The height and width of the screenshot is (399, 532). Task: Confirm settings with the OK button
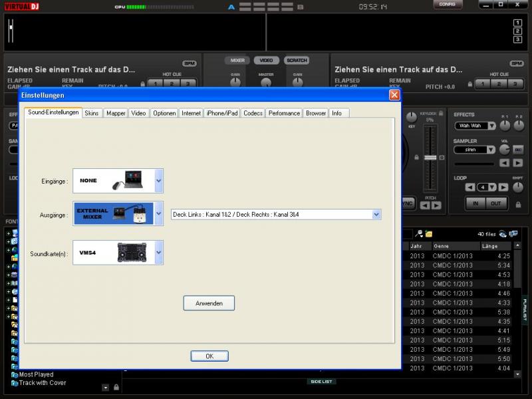coord(209,356)
